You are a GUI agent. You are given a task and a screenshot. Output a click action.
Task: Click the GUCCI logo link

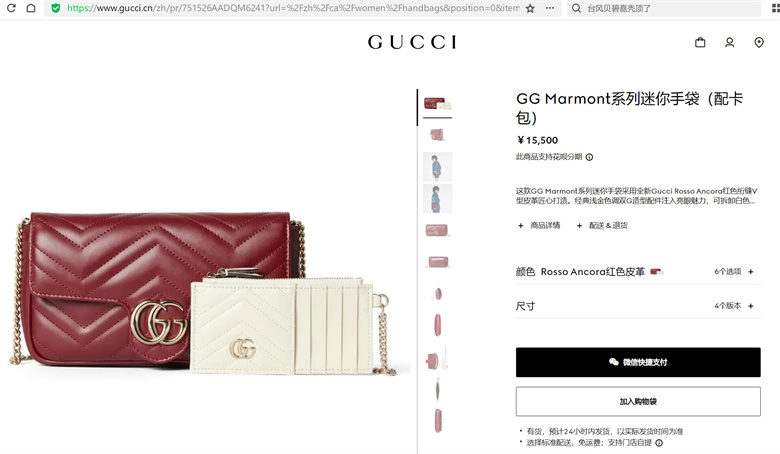click(x=412, y=42)
